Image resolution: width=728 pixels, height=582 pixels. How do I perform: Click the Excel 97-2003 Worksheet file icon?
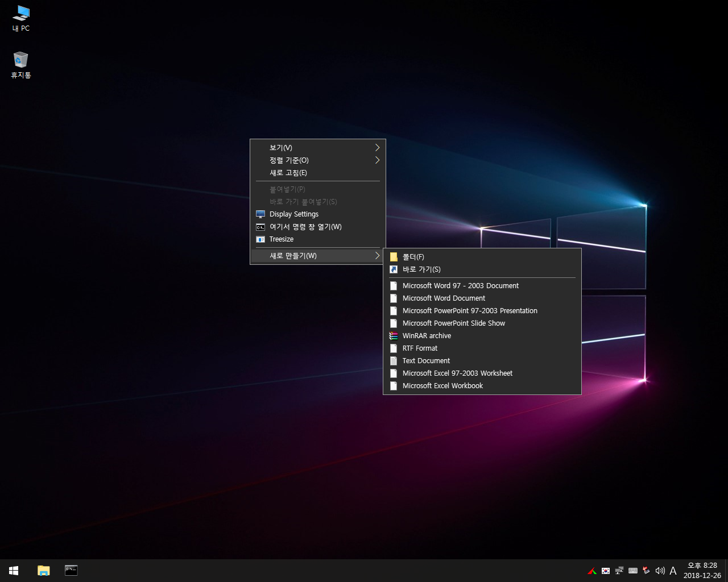pyautogui.click(x=394, y=373)
